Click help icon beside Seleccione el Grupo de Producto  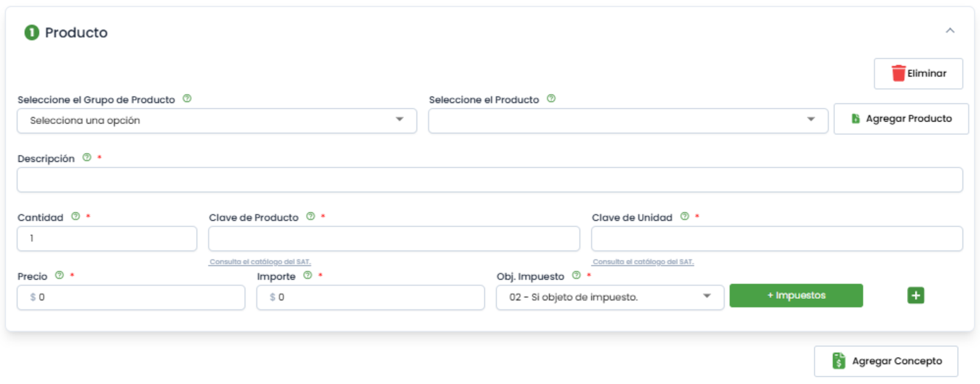tap(187, 99)
